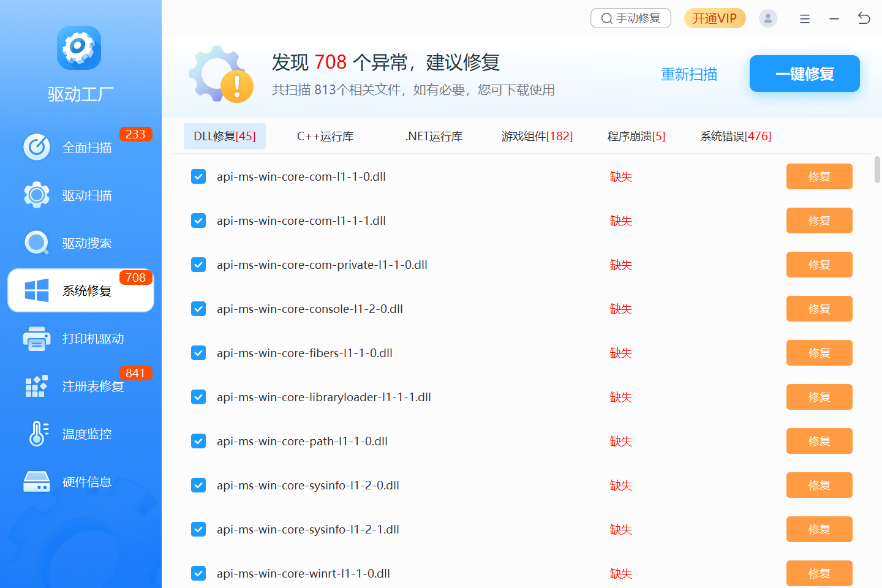Click the DLL list vertical scrollbar thumb
The height and width of the screenshot is (588, 882).
877,170
